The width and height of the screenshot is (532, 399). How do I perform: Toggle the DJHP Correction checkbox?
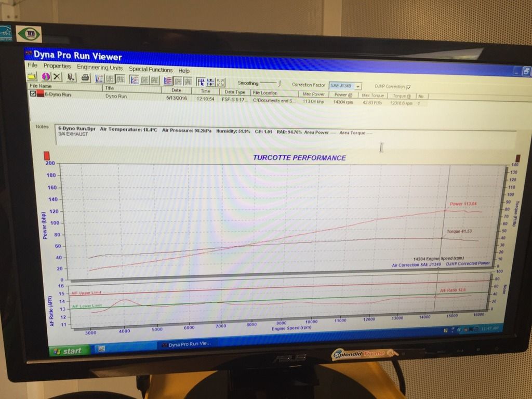click(x=408, y=87)
